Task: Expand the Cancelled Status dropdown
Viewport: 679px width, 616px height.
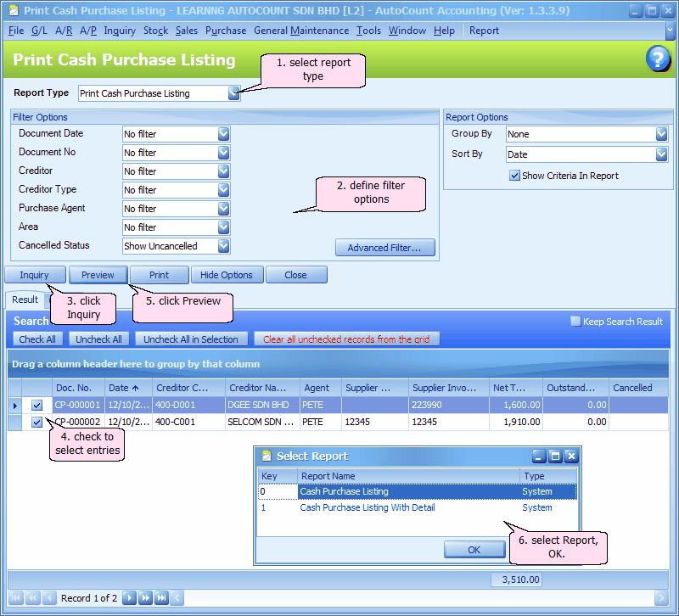Action: pyautogui.click(x=223, y=246)
